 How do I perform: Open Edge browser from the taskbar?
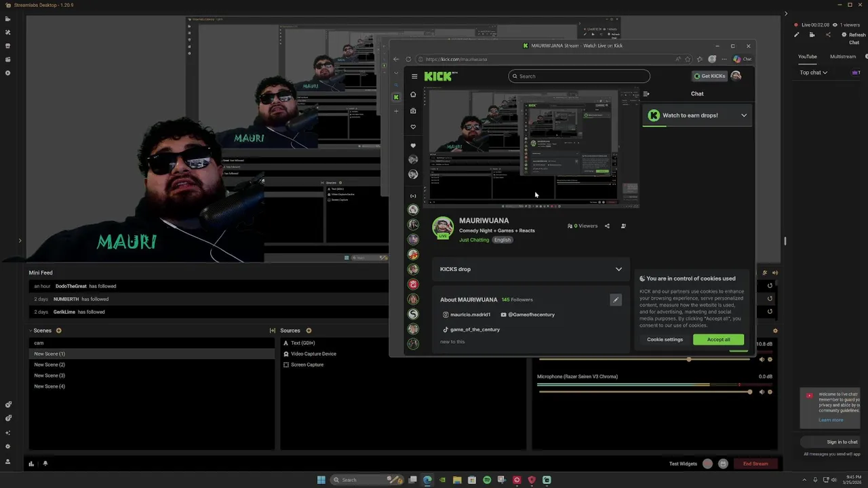coord(427,480)
